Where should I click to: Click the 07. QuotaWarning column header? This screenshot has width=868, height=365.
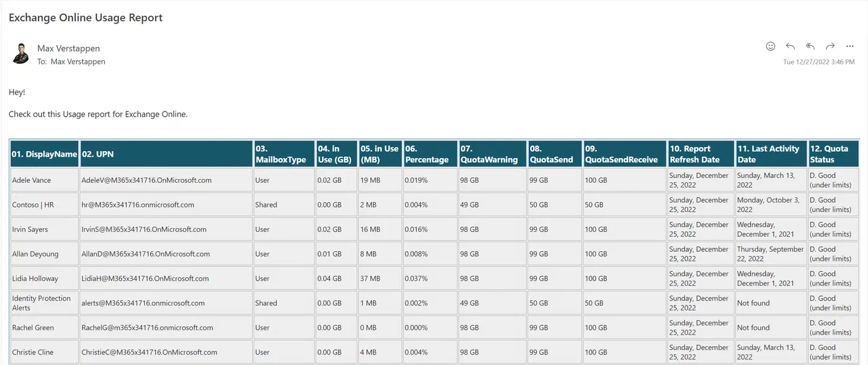coord(493,154)
